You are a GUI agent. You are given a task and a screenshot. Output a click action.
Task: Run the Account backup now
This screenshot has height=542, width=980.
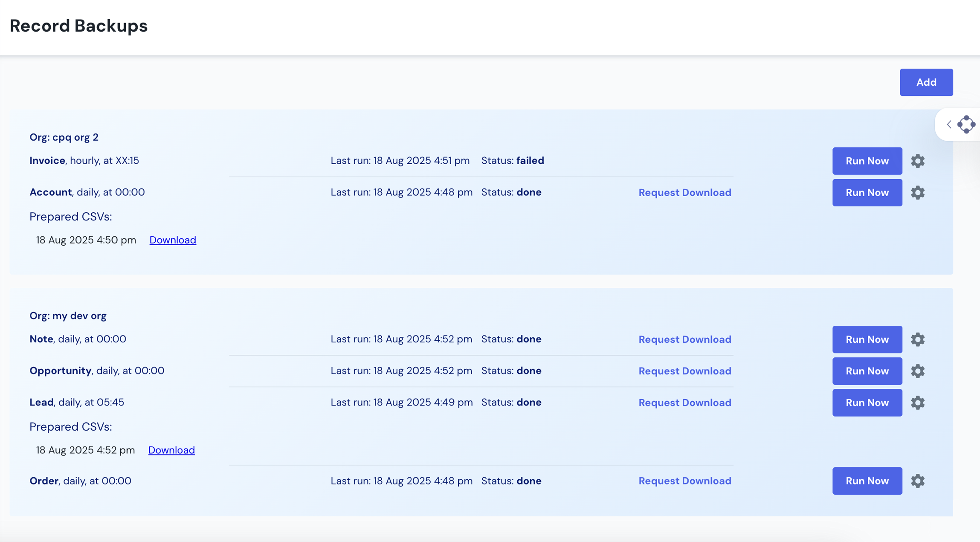[867, 192]
